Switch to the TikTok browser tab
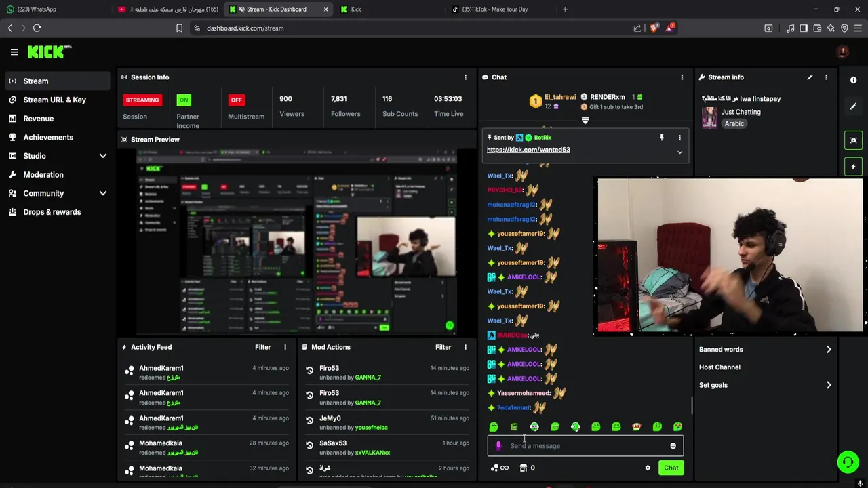 [x=500, y=9]
